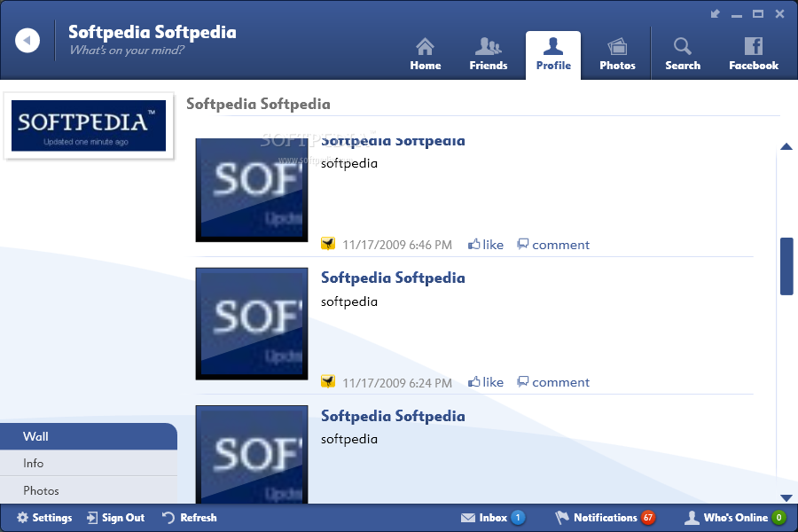Viewport: 798px width, 532px height.
Task: Maximize the window
Action: point(758,14)
